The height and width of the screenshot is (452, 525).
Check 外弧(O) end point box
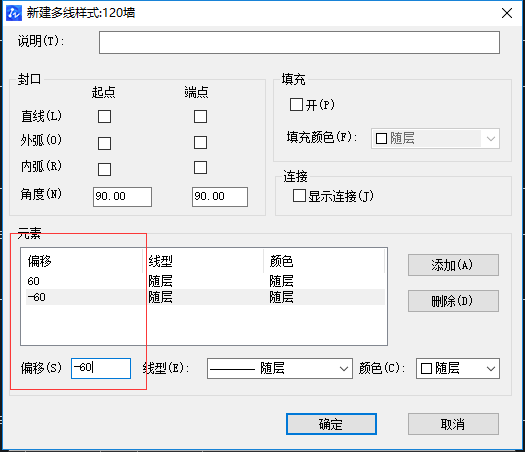pyautogui.click(x=200, y=142)
